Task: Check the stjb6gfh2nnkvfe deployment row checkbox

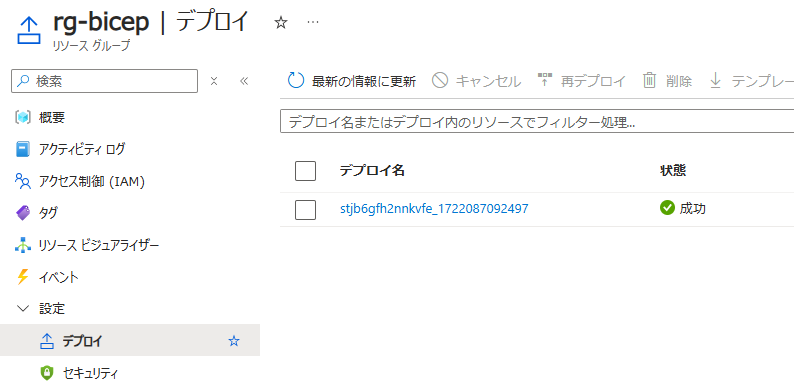Action: point(305,210)
